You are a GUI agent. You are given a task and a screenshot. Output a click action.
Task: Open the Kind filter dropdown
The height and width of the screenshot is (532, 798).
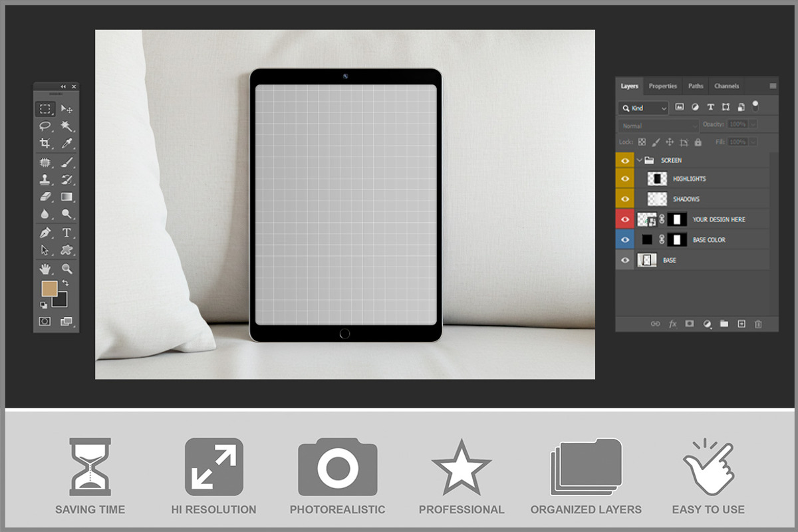(x=643, y=108)
